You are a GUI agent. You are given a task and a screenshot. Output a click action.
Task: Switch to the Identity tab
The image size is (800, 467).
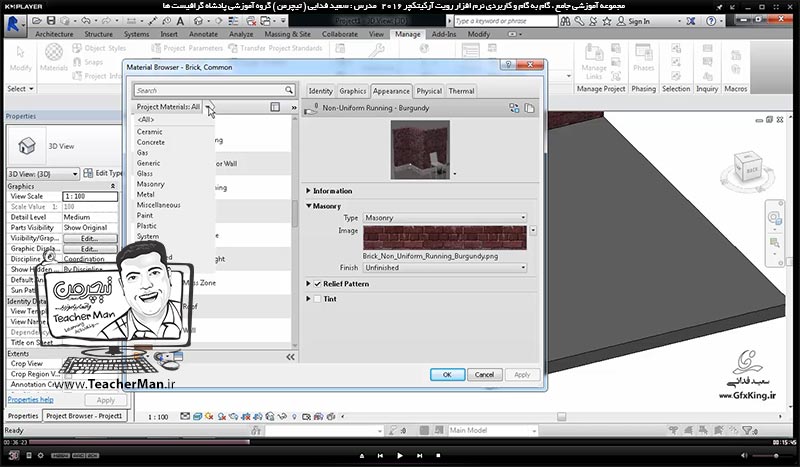320,91
